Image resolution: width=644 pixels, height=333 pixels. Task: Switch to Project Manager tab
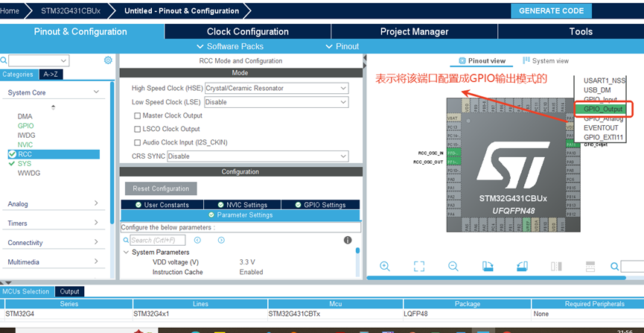(x=414, y=31)
